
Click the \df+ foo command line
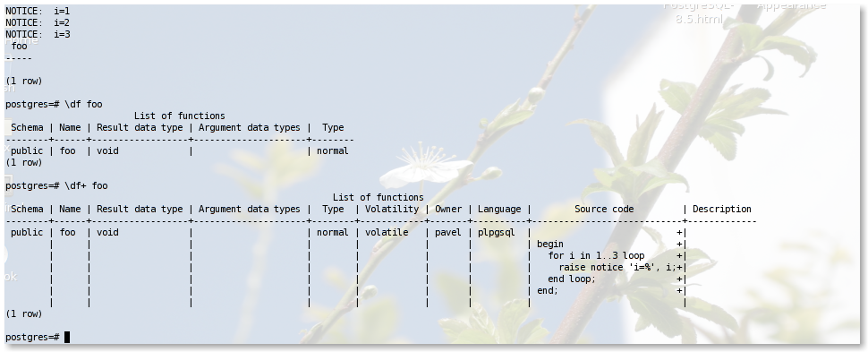pyautogui.click(x=55, y=185)
